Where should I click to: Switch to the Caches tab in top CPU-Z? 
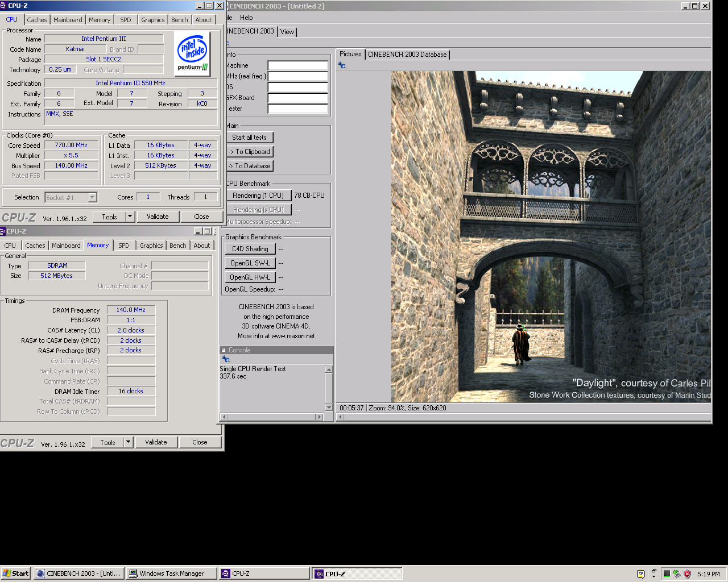(37, 20)
